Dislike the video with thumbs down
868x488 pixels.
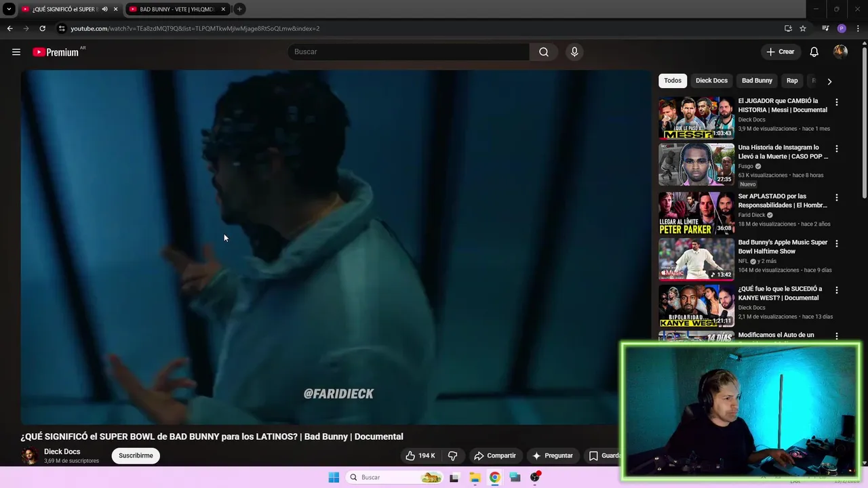click(x=453, y=455)
